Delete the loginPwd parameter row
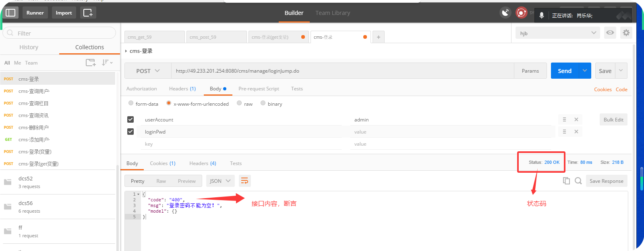The height and width of the screenshot is (251, 644). point(576,132)
